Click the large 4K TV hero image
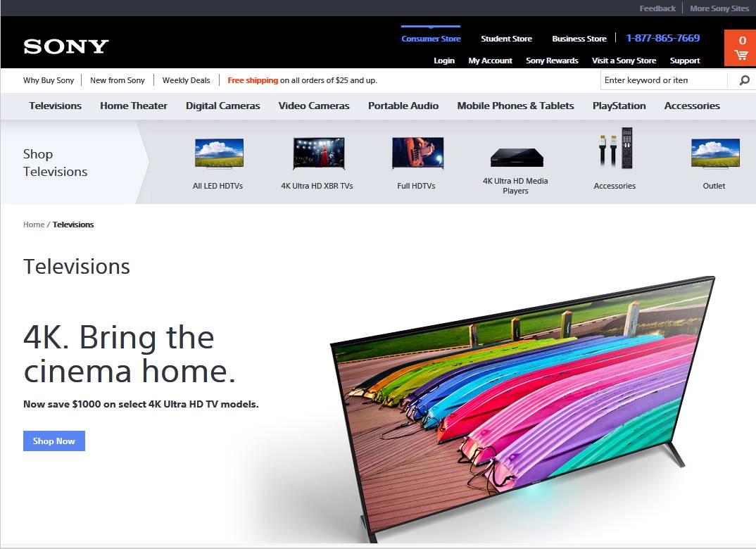 click(x=522, y=410)
